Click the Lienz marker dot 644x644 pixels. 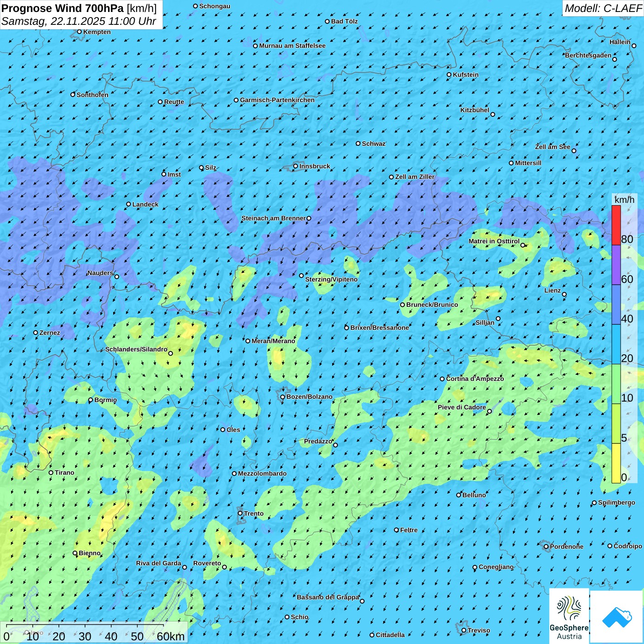564,294
